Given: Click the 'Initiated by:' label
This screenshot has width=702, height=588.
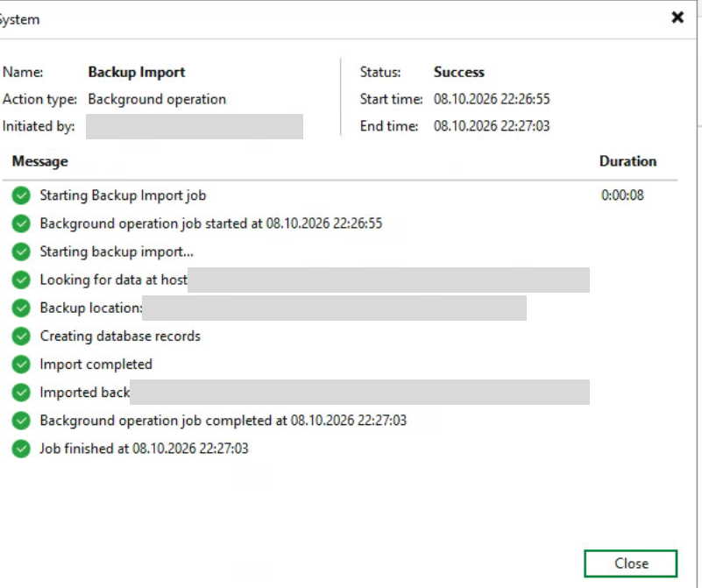Looking at the screenshot, I should [39, 126].
